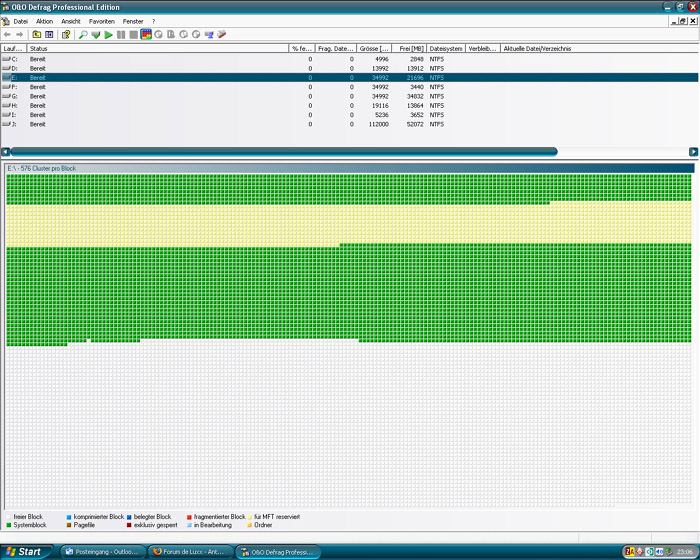Select drive I: row
700x560 pixels.
[350, 115]
